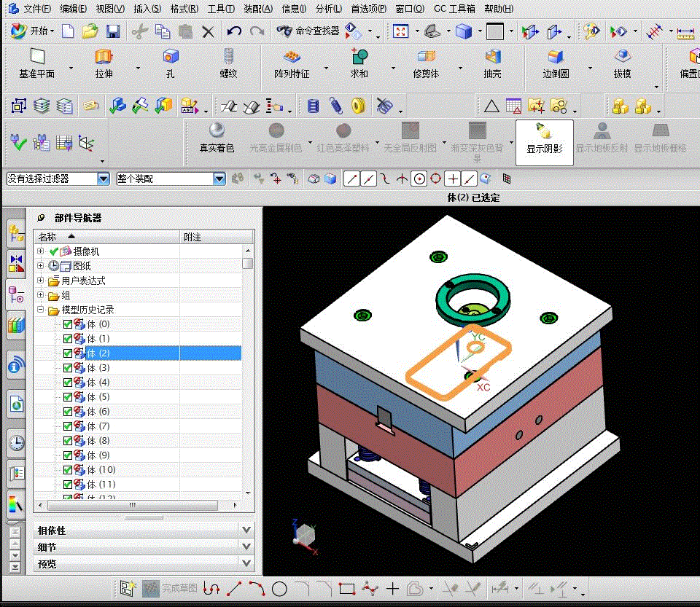This screenshot has height=607, width=700.
Task: Uncheck the 体 (3) checkbox
Action: click(x=68, y=368)
